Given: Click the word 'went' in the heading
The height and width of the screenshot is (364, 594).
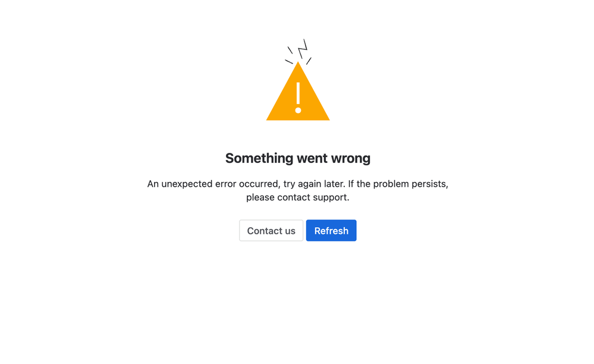Looking at the screenshot, I should [313, 158].
